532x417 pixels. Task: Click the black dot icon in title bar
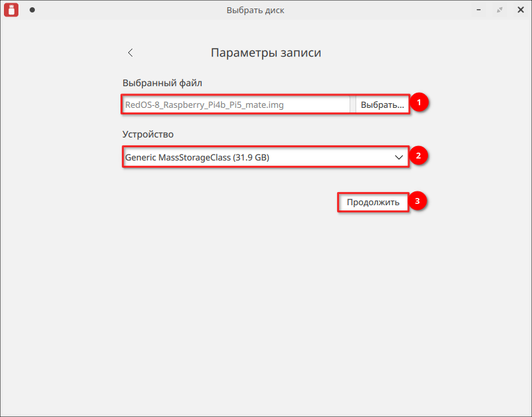(x=32, y=10)
